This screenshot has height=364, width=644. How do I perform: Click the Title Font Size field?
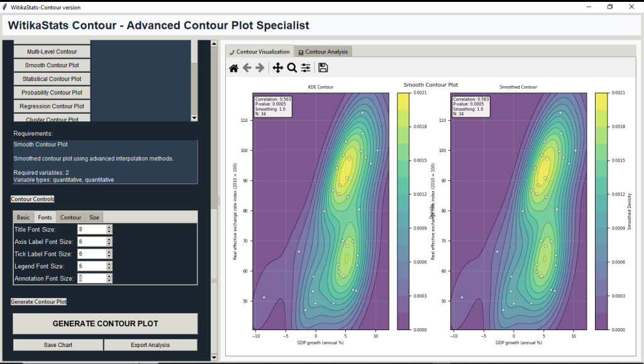point(92,229)
